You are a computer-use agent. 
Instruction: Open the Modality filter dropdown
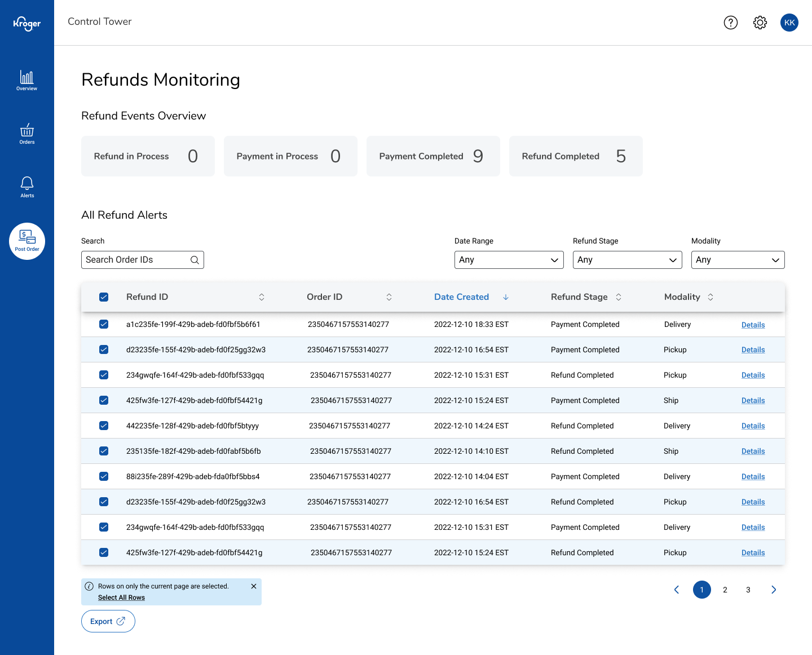click(738, 260)
